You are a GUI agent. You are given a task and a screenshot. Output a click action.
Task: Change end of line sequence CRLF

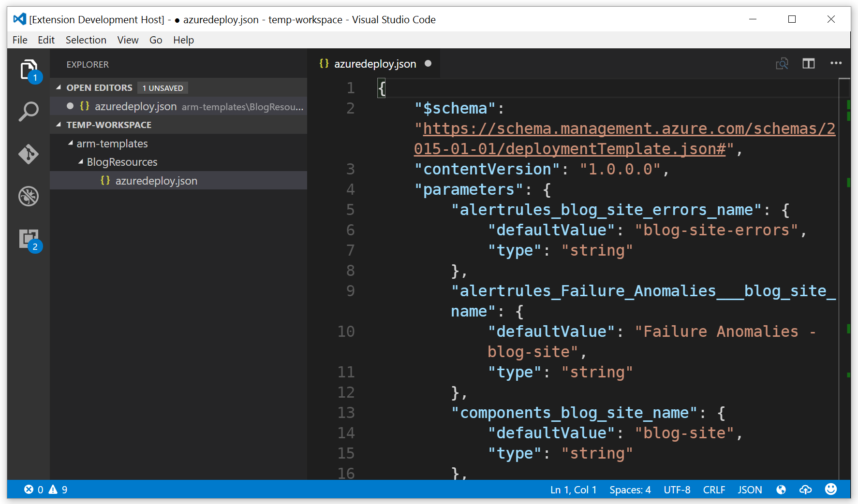click(714, 490)
